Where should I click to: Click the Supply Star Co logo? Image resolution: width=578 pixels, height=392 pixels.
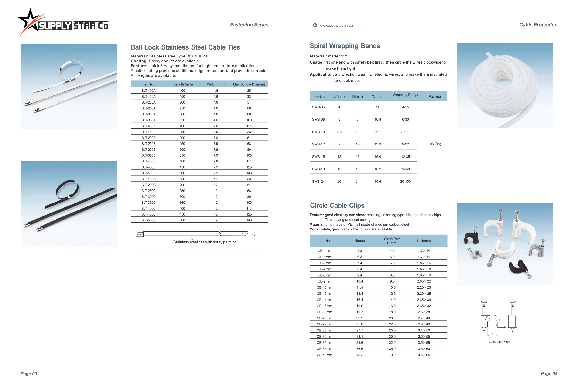point(63,22)
